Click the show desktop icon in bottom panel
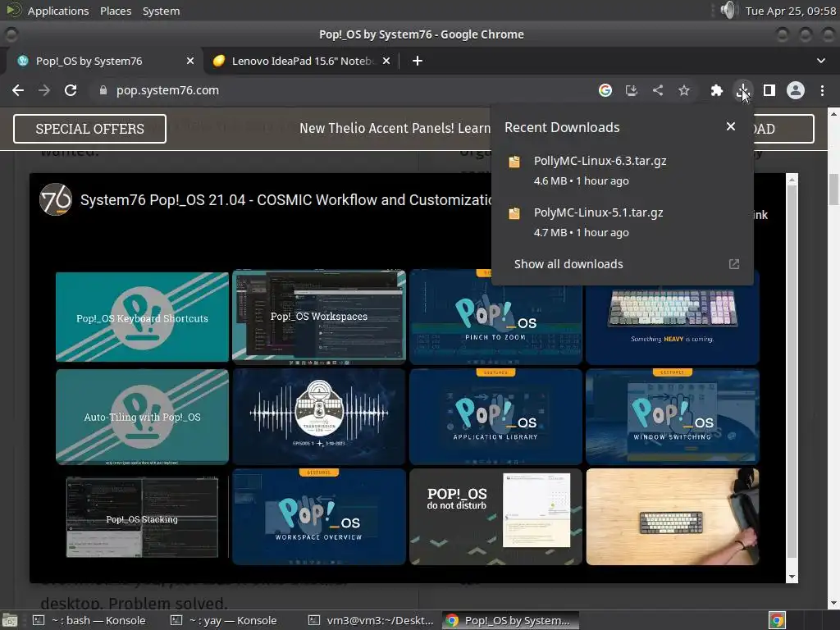Viewport: 840px width, 630px height. pos(10,620)
